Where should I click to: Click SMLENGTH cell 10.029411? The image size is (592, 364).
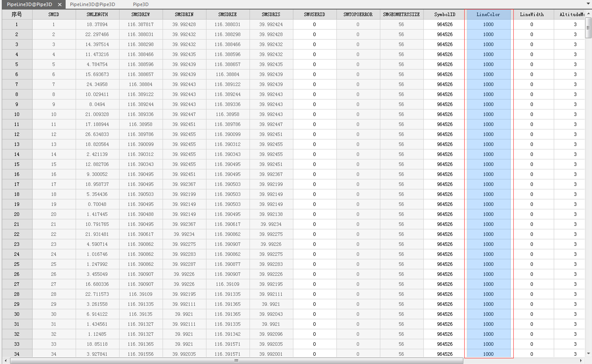tap(97, 94)
